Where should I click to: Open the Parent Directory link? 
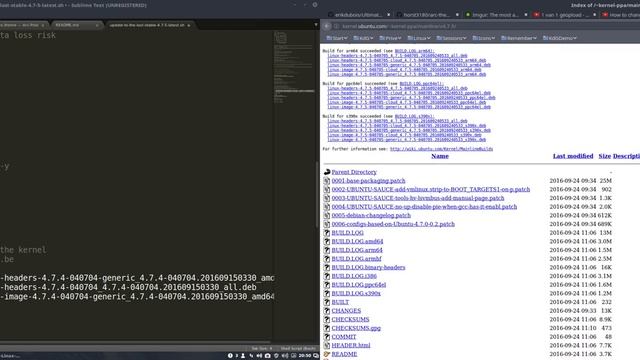pos(354,172)
